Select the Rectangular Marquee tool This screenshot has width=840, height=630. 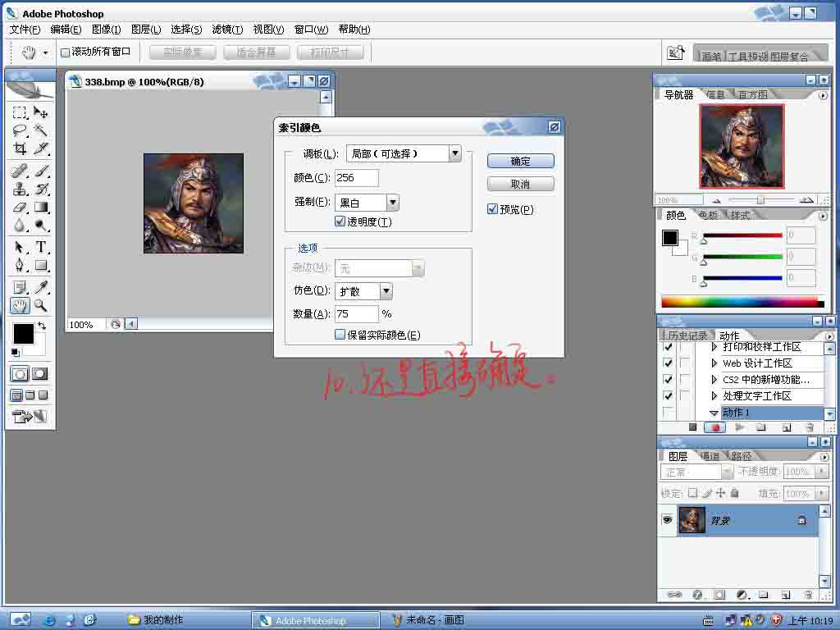point(20,112)
